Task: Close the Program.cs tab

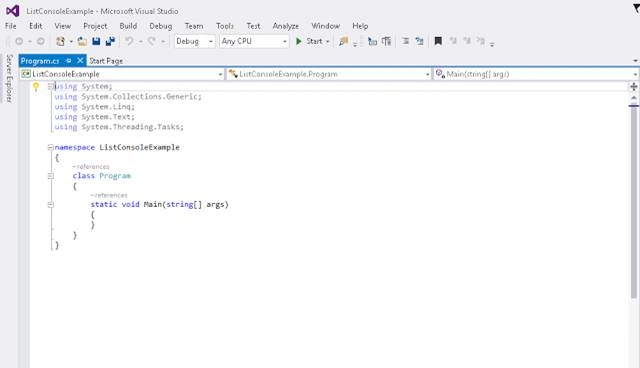Action: coord(80,60)
